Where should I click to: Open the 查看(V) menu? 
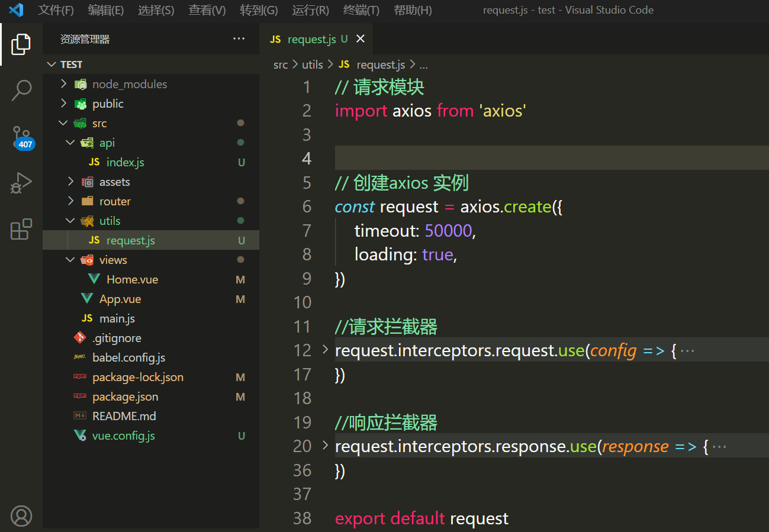click(x=207, y=10)
